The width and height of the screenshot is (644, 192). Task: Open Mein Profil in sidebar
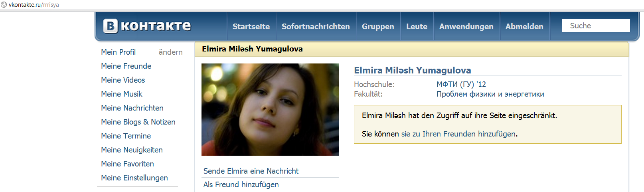[118, 52]
